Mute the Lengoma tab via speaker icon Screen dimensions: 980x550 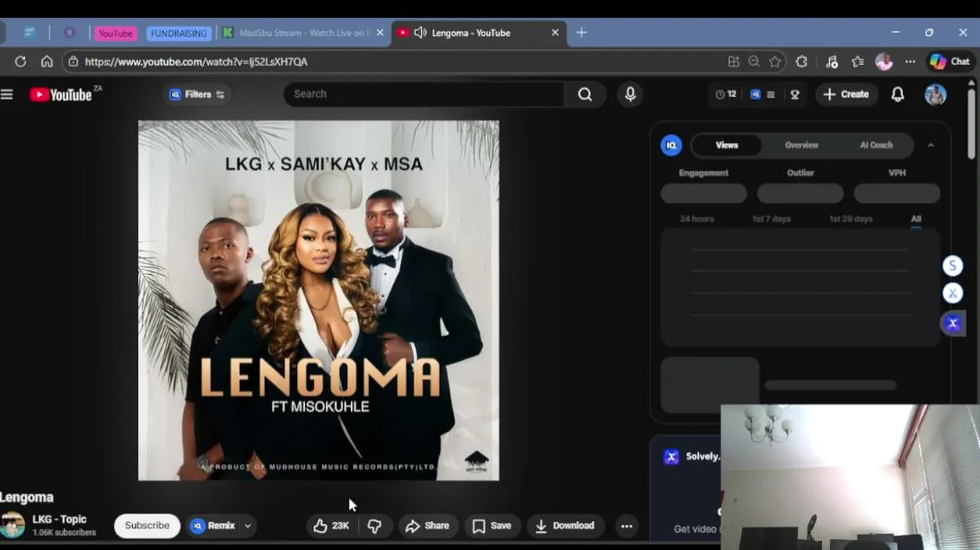420,33
